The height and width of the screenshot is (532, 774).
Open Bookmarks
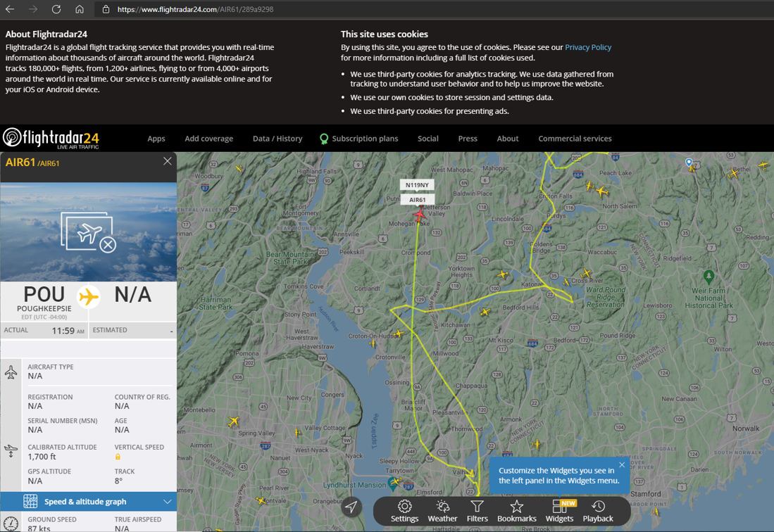pyautogui.click(x=516, y=511)
